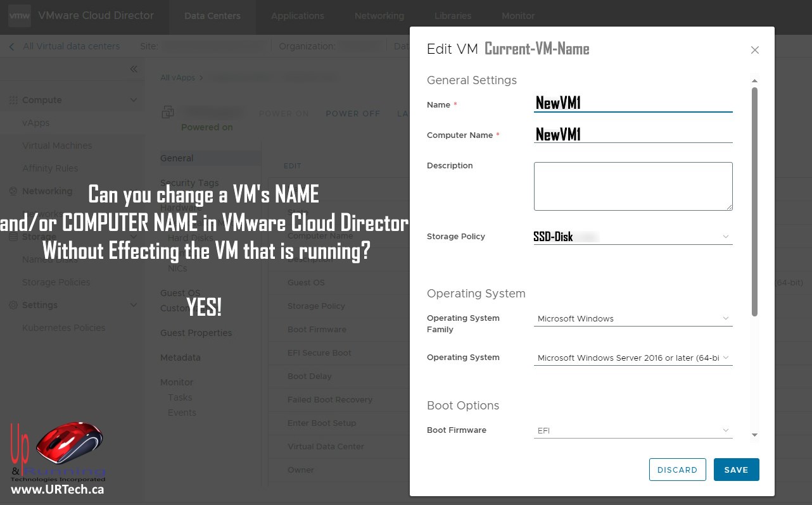Open the Storage Policy dropdown

[725, 237]
